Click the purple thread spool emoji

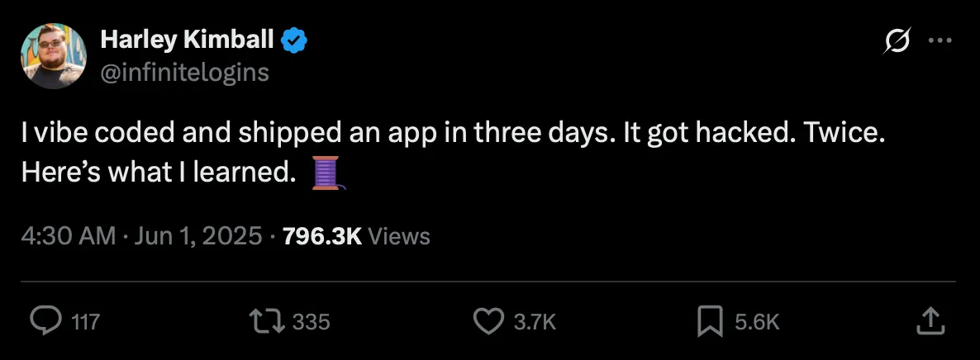[326, 173]
